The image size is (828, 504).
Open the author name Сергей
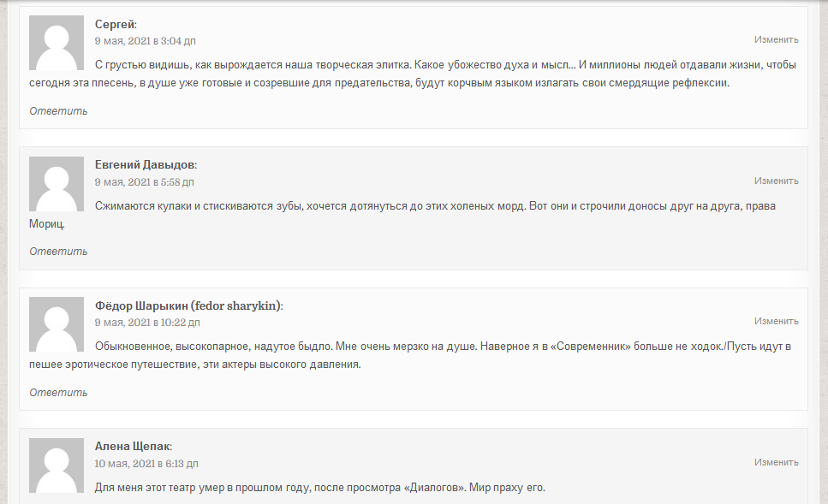point(115,24)
